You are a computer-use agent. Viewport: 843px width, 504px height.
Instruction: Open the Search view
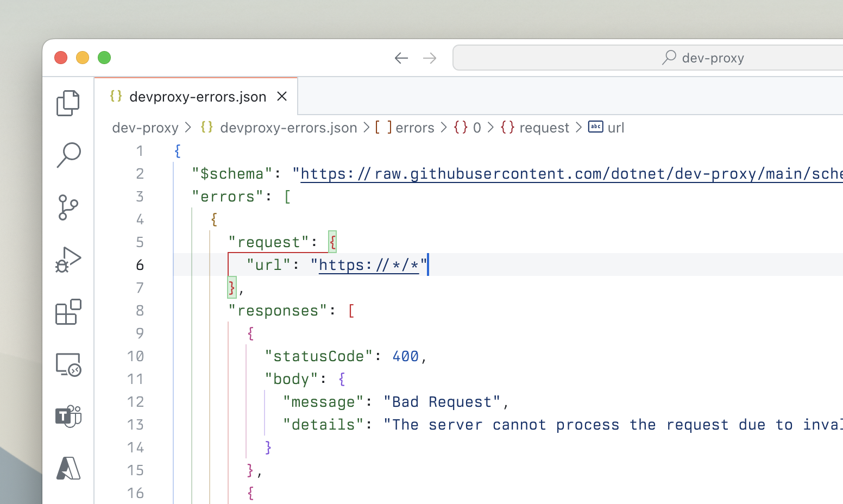point(67,155)
